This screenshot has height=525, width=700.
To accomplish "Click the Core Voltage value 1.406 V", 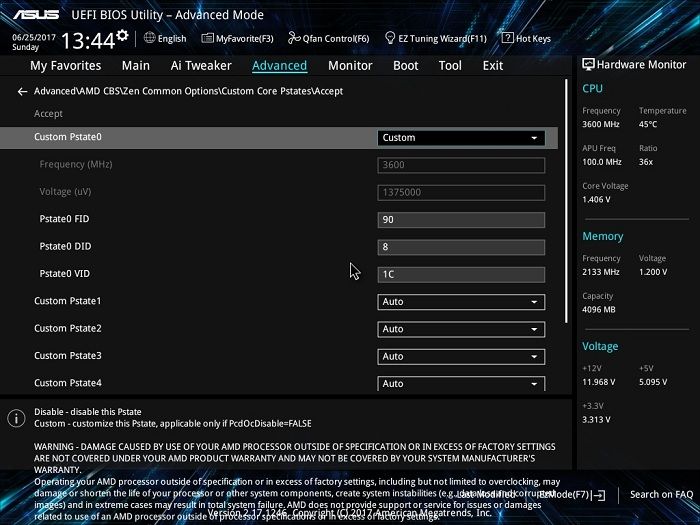I will tap(596, 200).
